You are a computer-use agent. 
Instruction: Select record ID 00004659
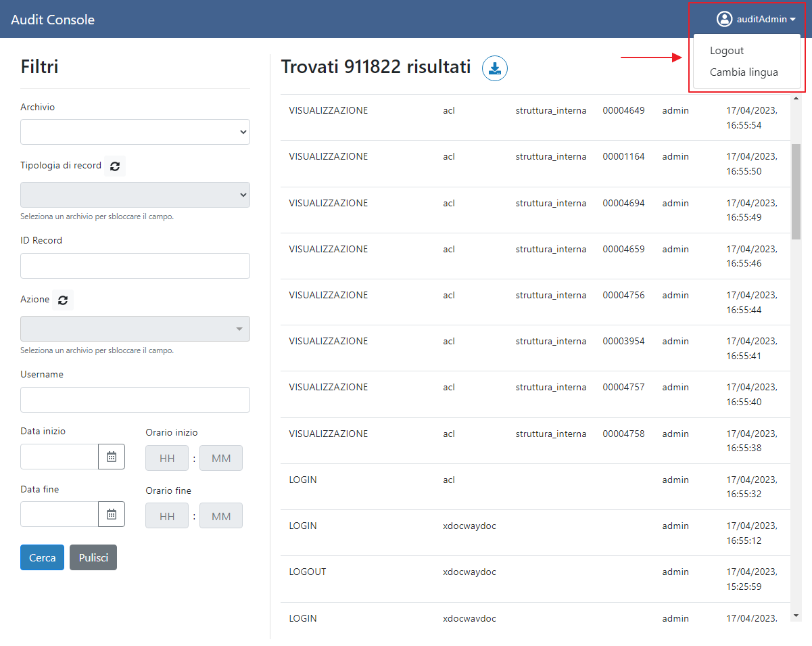623,249
